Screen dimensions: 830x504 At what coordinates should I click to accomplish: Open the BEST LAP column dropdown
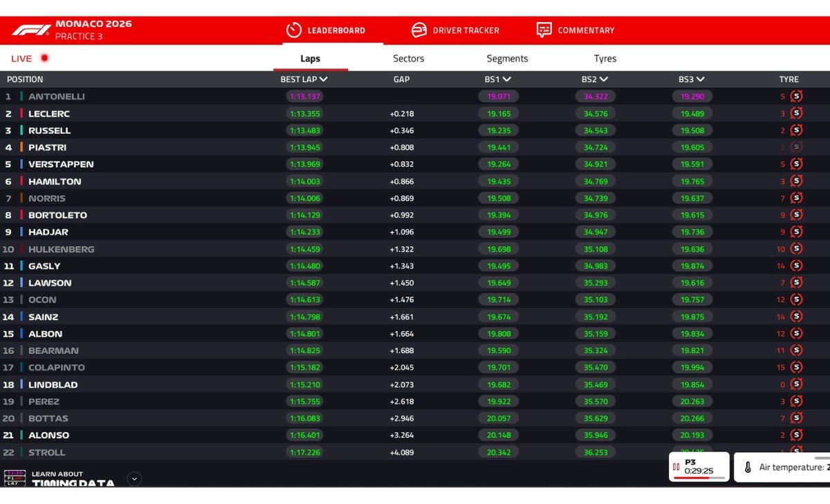(324, 80)
